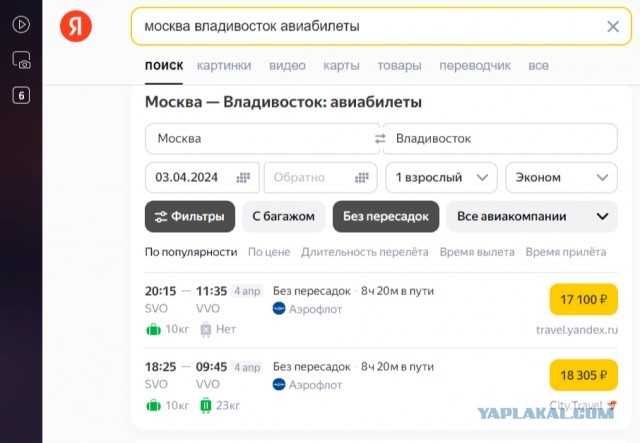Switch to the товары tab
The width and height of the screenshot is (640, 443).
pos(399,66)
